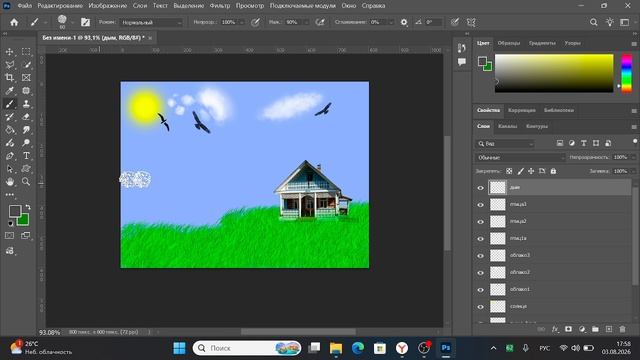Click the hue slider strip in Color panel

(627, 73)
